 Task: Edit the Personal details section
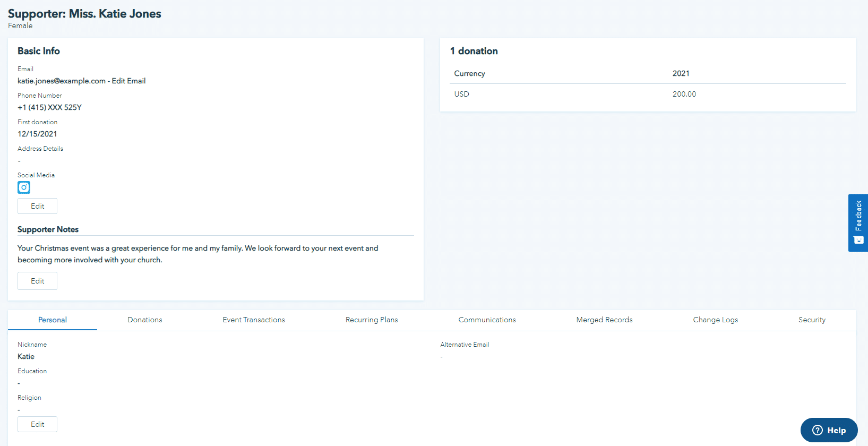point(37,424)
